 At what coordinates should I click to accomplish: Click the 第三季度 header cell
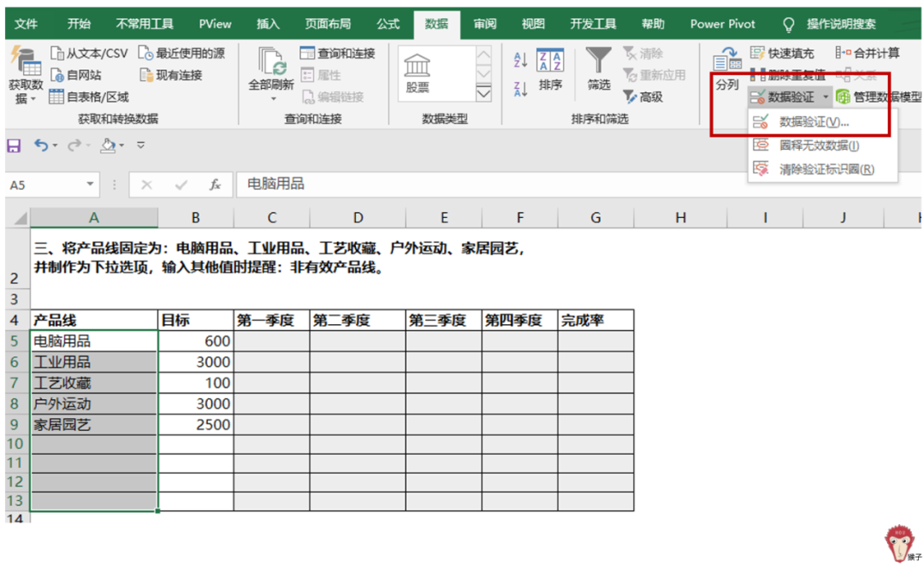pos(444,321)
